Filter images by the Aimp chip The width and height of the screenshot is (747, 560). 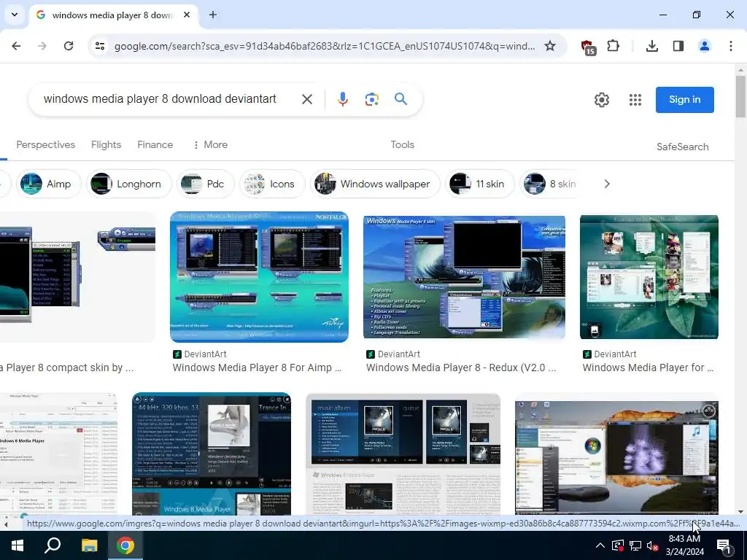tap(48, 184)
